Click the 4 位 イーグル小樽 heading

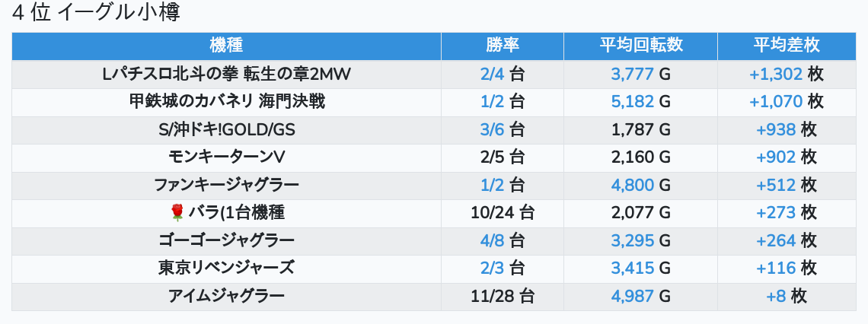[x=97, y=13]
